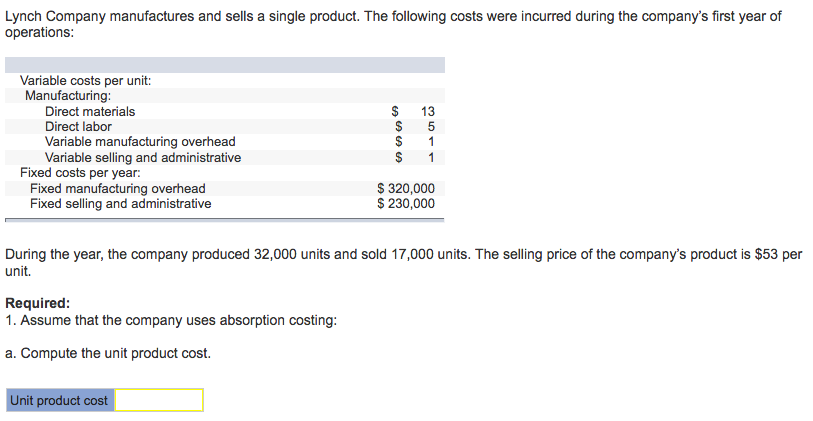813x421 pixels.
Task: Select the Direct labor row label
Action: coord(78,127)
